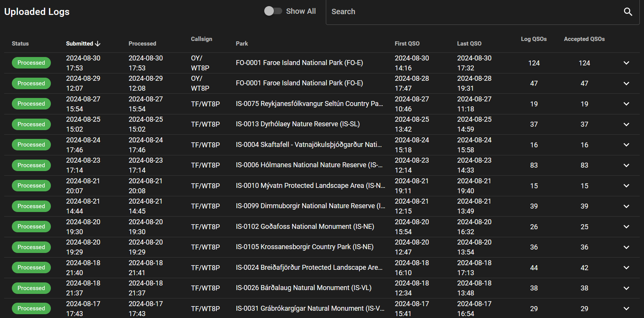Open details chevron for IS-0010 Mývatn
This screenshot has width=644, height=318.
pos(626,186)
